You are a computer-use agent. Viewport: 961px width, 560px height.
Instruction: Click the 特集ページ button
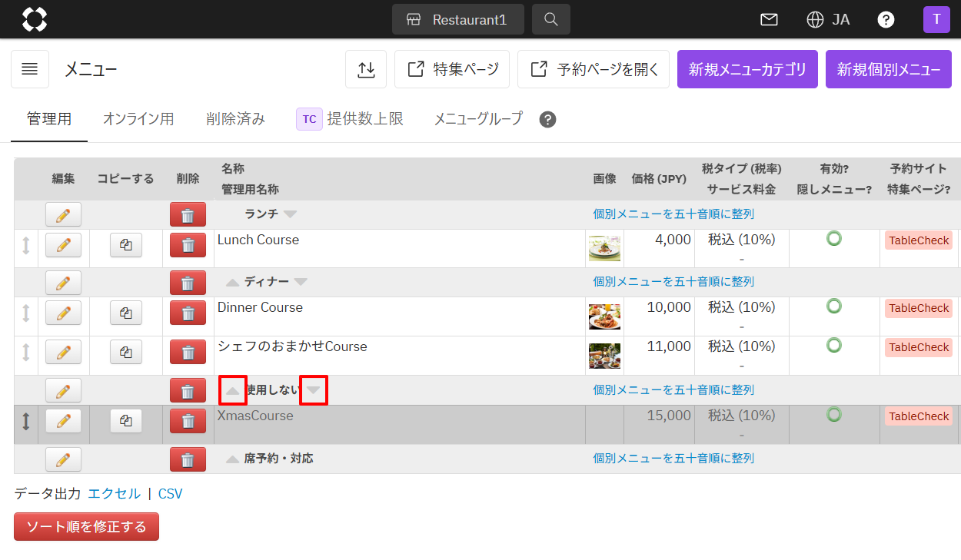tap(452, 69)
